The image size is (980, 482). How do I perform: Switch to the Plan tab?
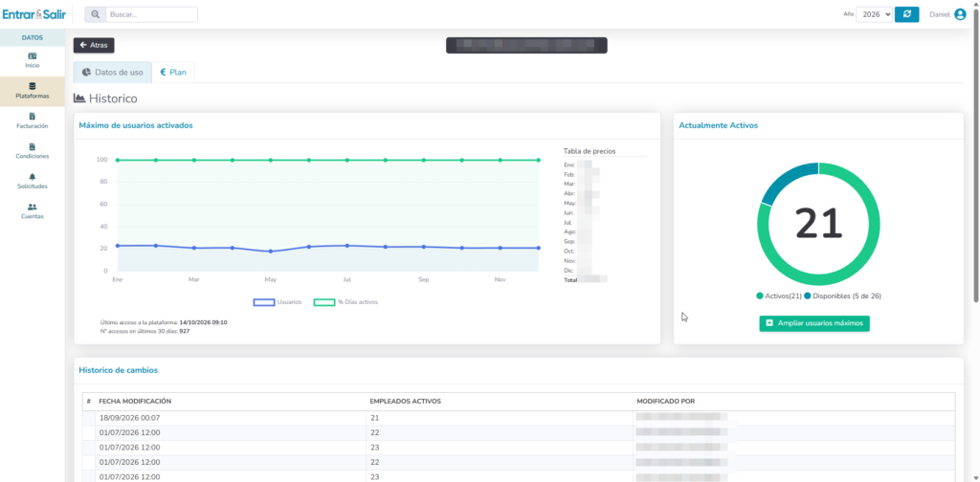(173, 73)
